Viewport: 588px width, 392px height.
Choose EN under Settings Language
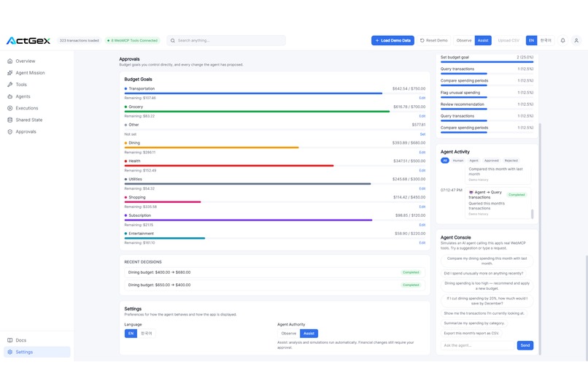pyautogui.click(x=131, y=333)
